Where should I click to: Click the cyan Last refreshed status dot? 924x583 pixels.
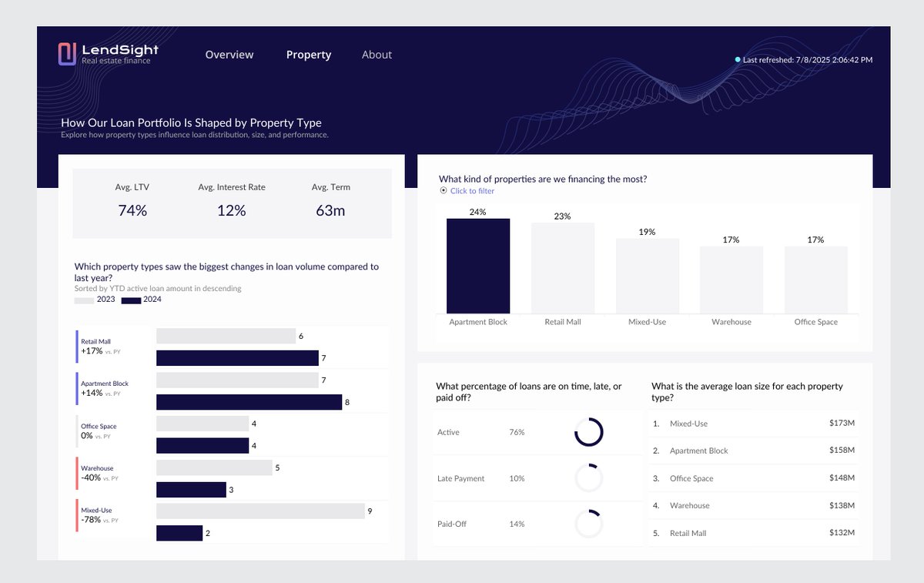tap(738, 59)
